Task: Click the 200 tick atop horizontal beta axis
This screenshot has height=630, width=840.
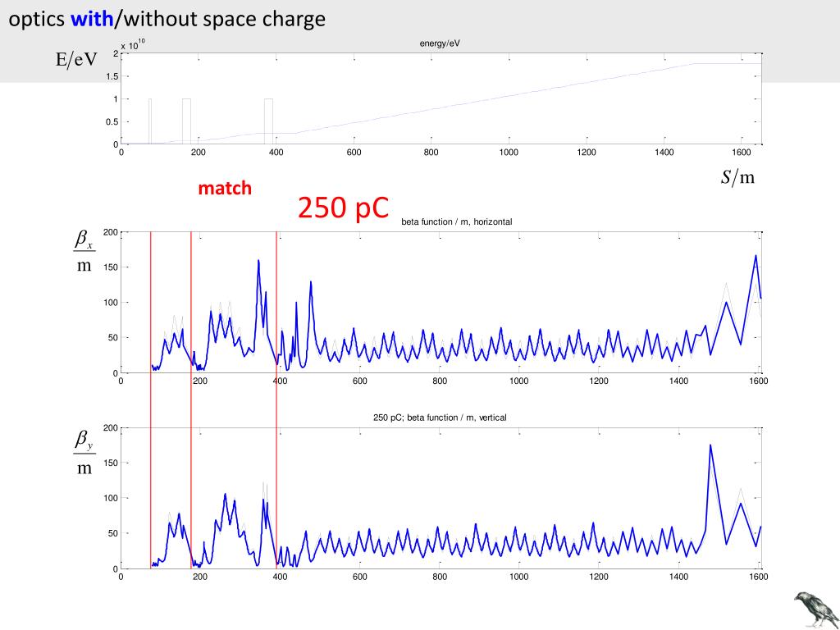Action: point(111,232)
